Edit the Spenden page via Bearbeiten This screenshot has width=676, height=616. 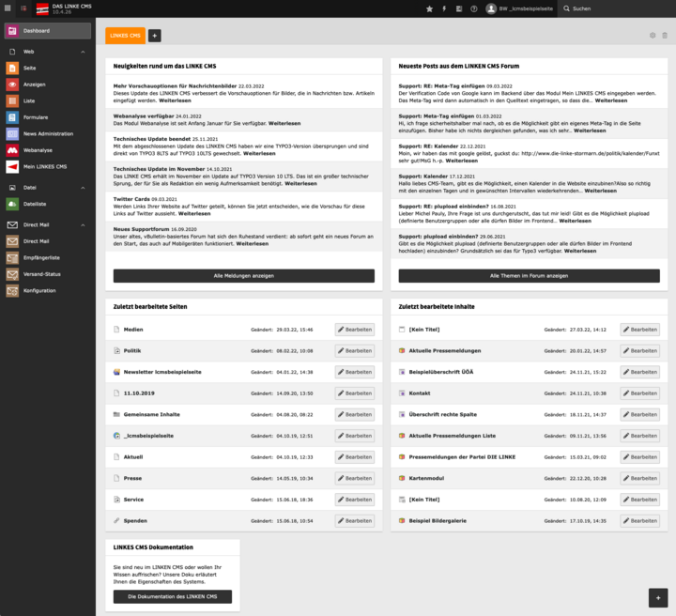coord(355,521)
